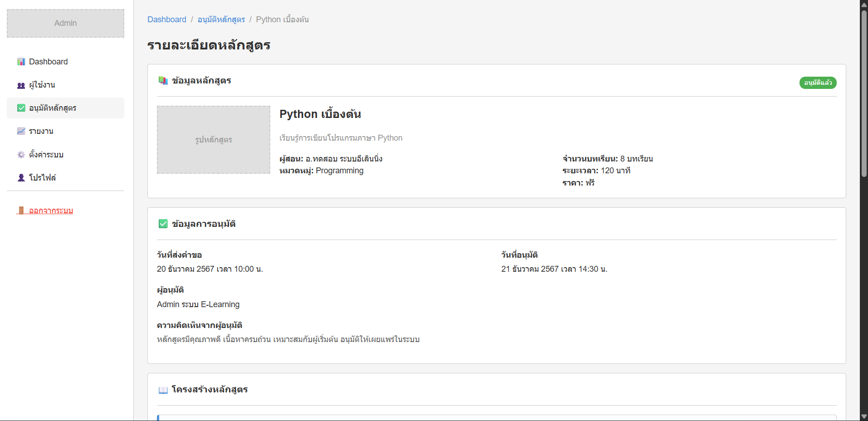Screen dimensions: 868x421
Task: Open the อนุมัติหลักสูตร breadcrumb link
Action: (x=222, y=19)
